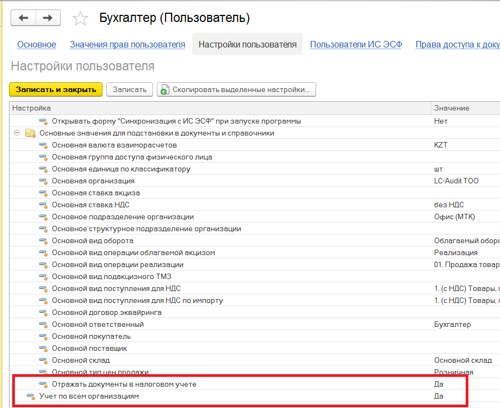500x408 pixels.
Task: Select the 01. Продажа товаров value
Action: 467,265
